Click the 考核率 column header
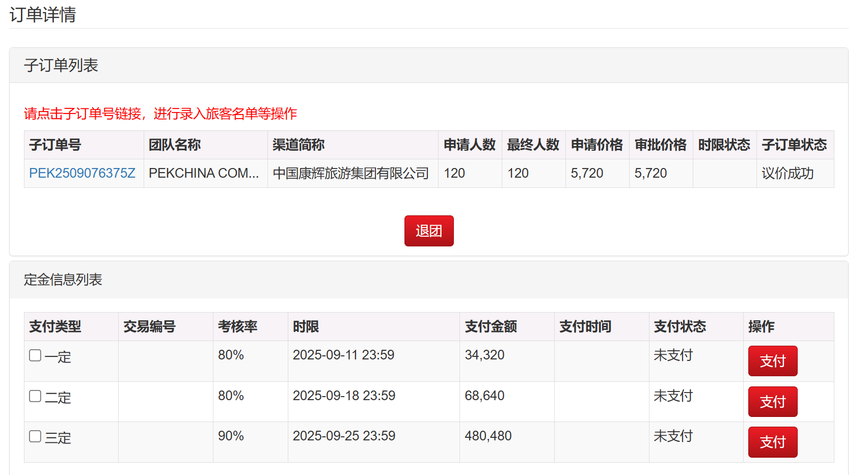 point(237,326)
